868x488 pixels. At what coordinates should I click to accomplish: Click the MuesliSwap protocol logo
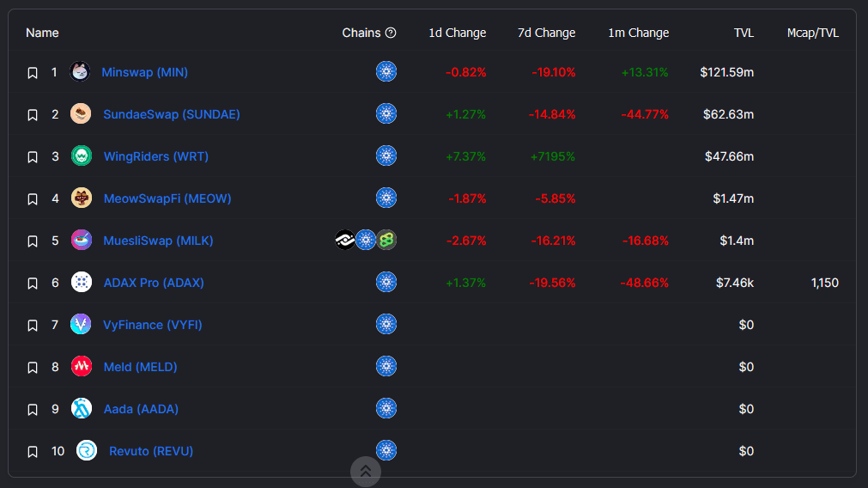[x=82, y=240]
